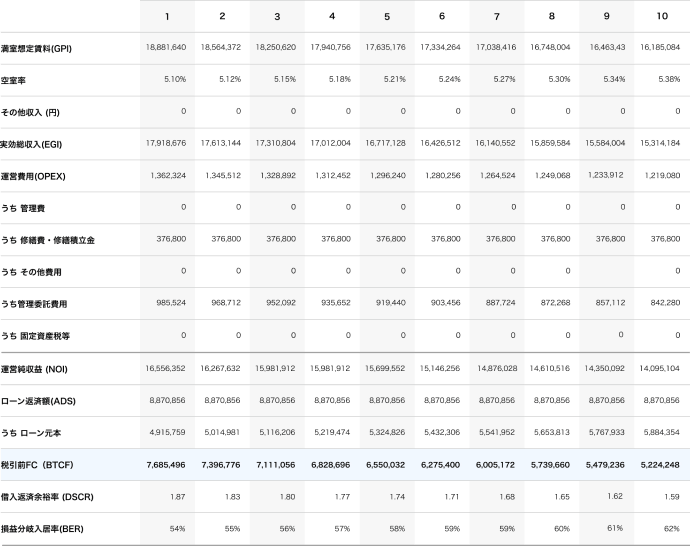Click OPEX value 1,280,256
This screenshot has height=546, width=690.
(x=443, y=176)
